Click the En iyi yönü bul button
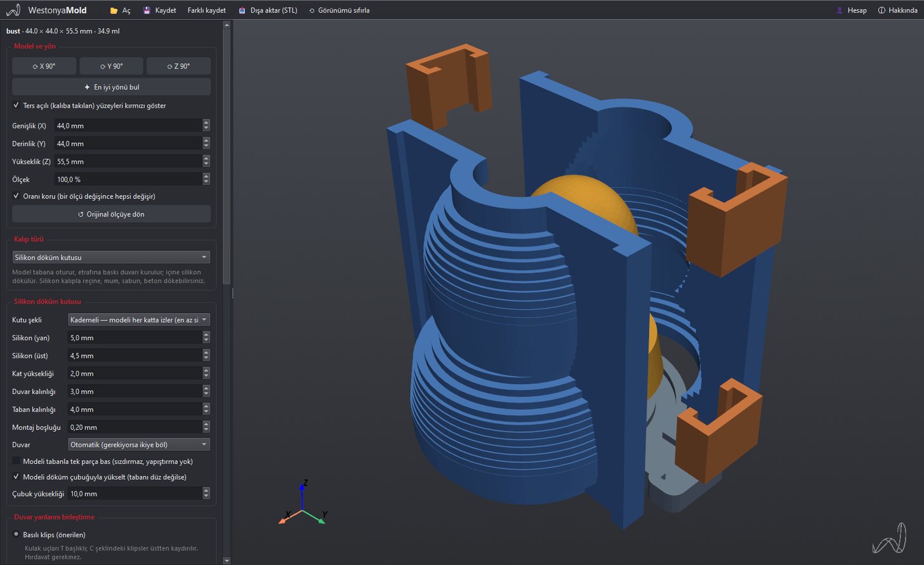 pyautogui.click(x=111, y=87)
